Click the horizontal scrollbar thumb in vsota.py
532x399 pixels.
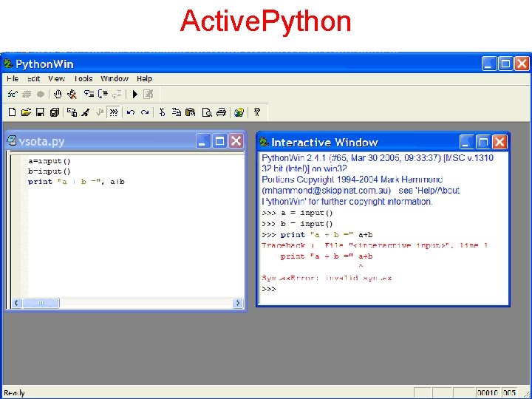[41, 303]
